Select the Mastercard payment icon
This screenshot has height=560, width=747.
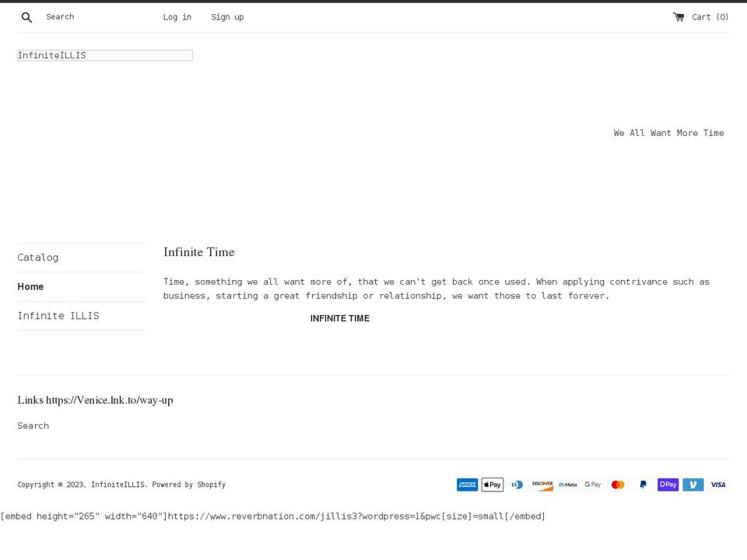[x=618, y=485]
